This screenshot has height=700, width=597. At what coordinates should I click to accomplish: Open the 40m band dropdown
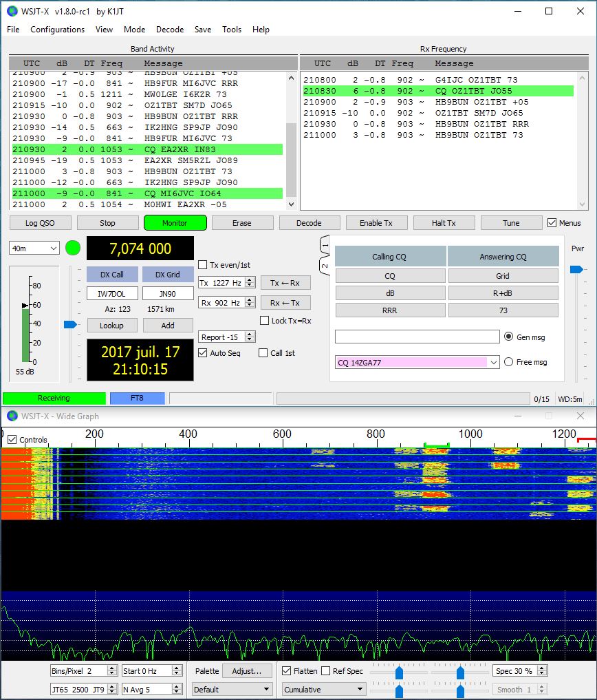34,248
